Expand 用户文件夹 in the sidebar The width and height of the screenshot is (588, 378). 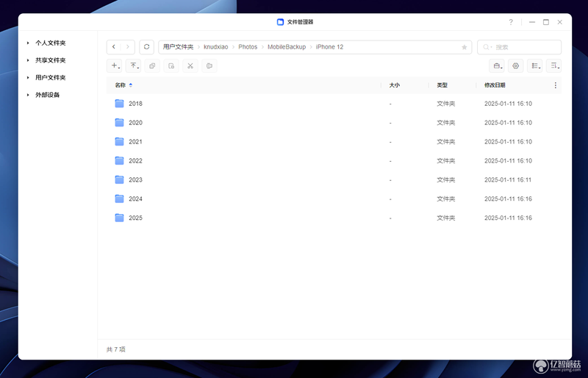pyautogui.click(x=28, y=77)
